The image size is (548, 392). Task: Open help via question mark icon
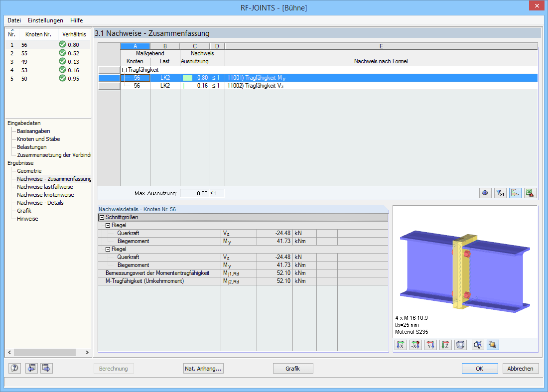point(14,368)
